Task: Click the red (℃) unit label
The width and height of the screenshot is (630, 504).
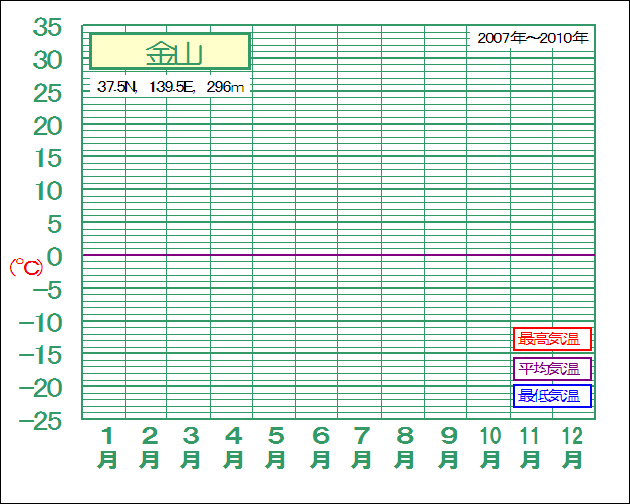Action: pos(27,267)
